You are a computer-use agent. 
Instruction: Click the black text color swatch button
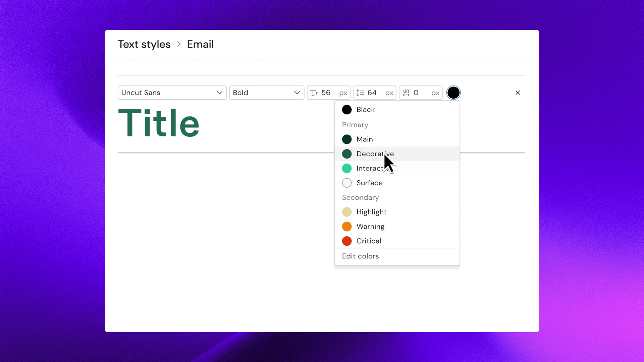(453, 93)
